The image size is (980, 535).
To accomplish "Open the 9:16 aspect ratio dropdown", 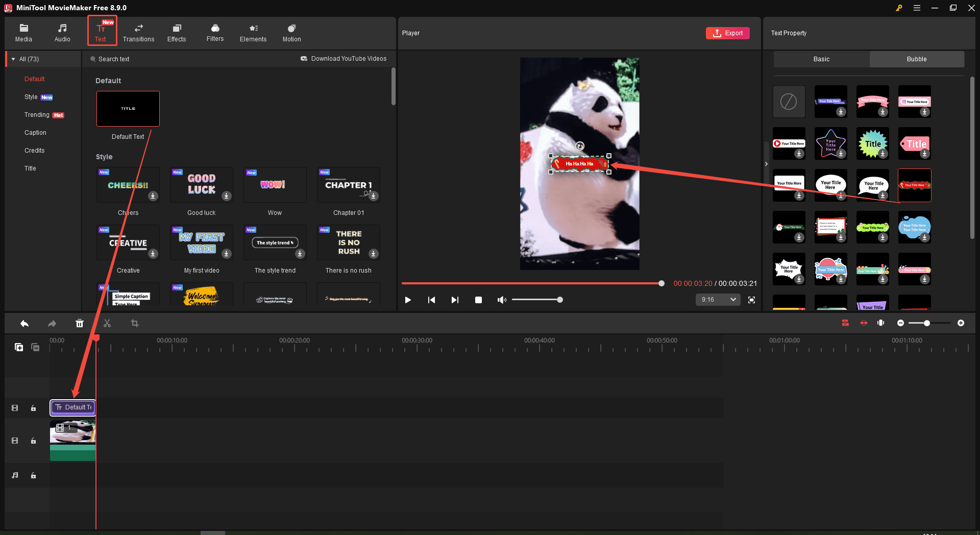I will click(x=718, y=300).
